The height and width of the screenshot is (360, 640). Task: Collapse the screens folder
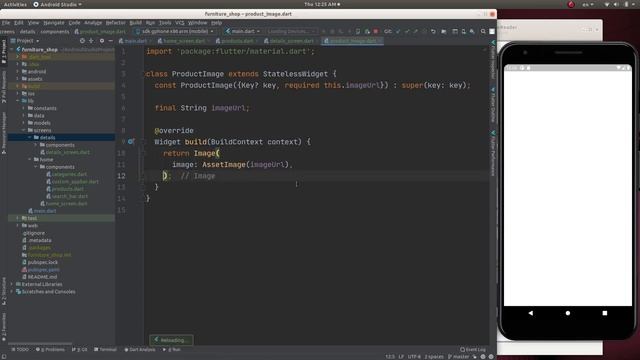tap(24, 130)
